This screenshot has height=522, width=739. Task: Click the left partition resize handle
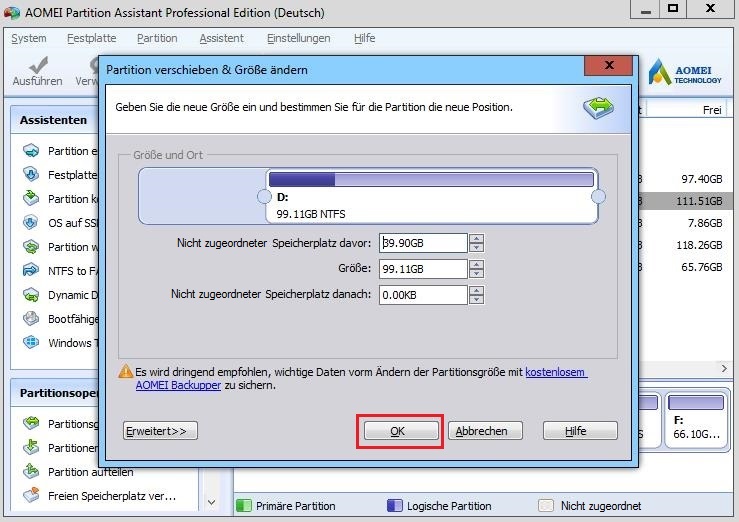point(264,196)
